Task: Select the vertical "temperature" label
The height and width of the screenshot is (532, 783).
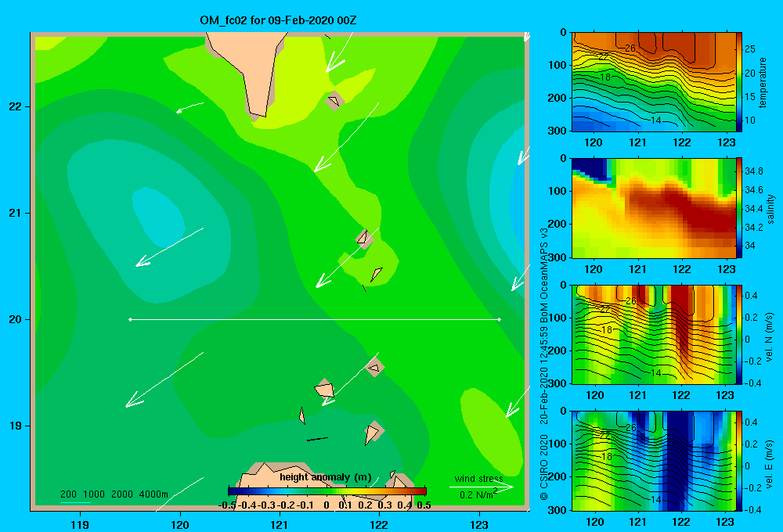Action: point(763,83)
